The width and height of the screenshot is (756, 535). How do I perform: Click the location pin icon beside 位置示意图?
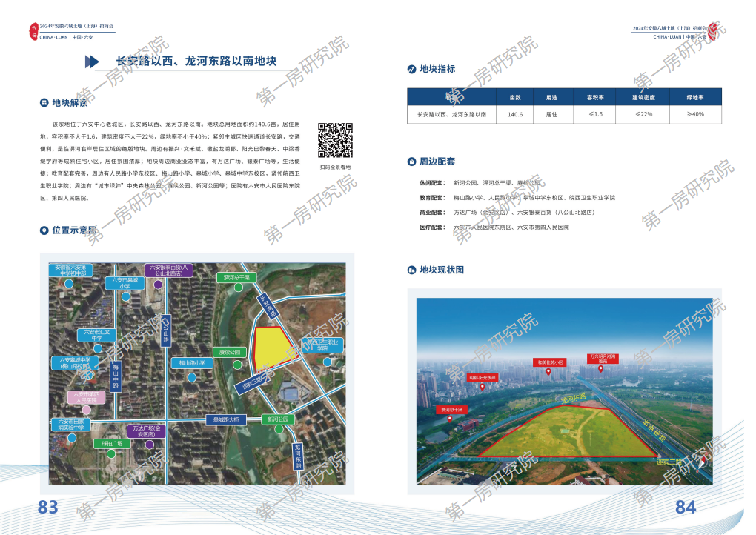[44, 230]
